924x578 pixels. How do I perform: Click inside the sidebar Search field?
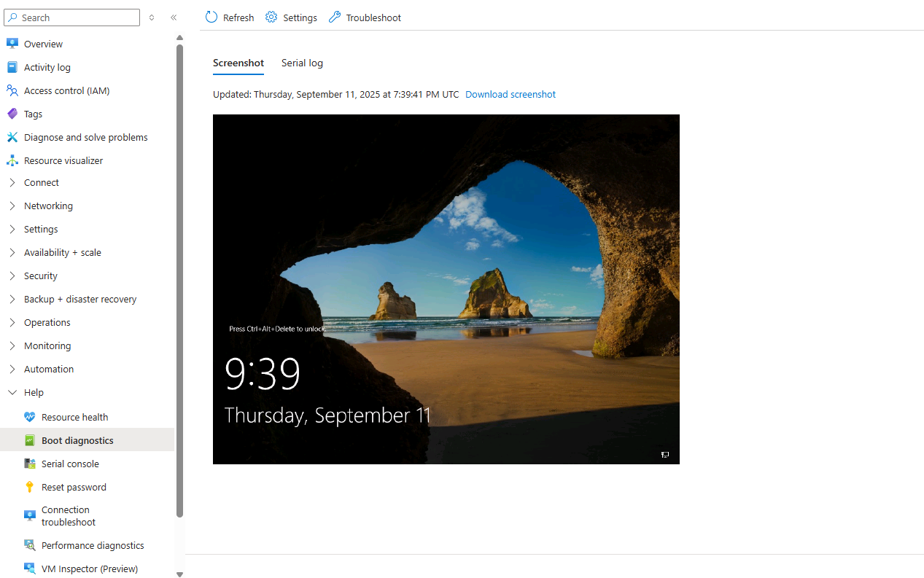tap(71, 17)
